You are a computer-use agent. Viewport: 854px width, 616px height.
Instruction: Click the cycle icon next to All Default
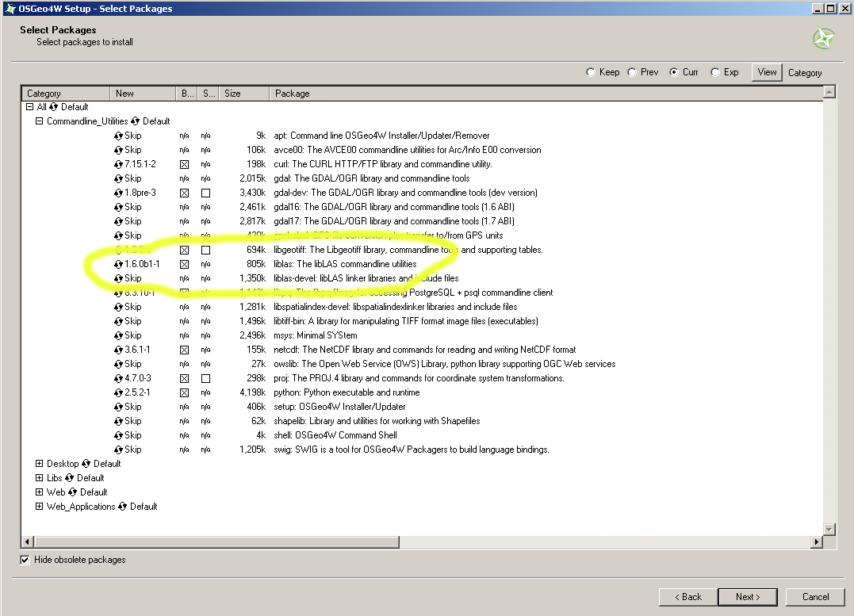pyautogui.click(x=53, y=107)
